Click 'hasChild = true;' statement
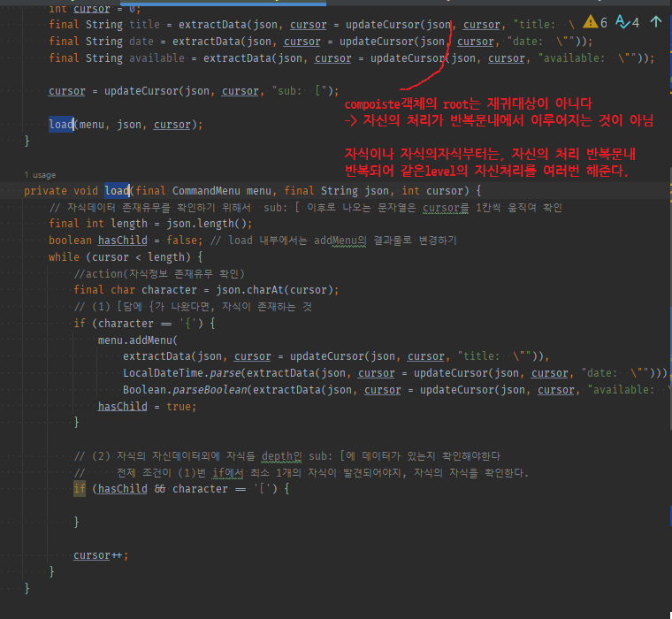The height and width of the screenshot is (619, 672). (x=147, y=407)
